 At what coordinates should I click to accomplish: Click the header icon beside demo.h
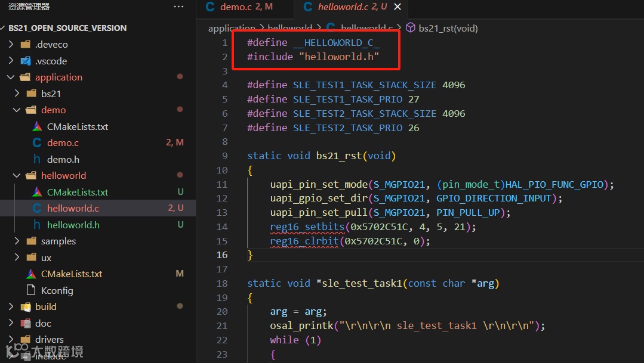[37, 159]
